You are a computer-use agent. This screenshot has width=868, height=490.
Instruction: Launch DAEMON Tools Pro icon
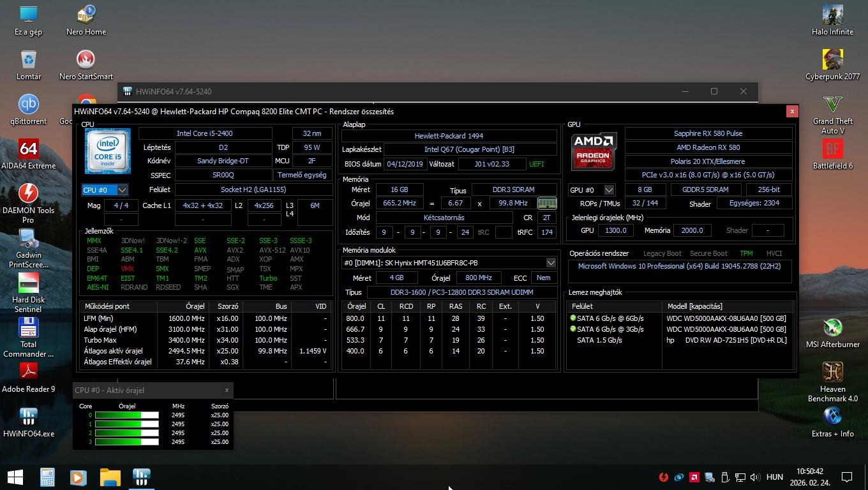coord(28,203)
